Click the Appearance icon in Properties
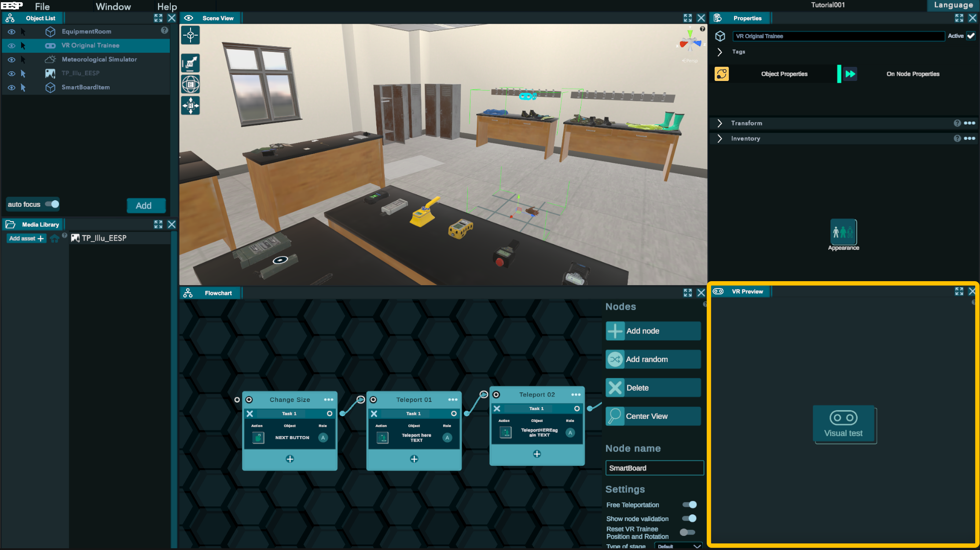The width and height of the screenshot is (980, 550). (x=843, y=232)
